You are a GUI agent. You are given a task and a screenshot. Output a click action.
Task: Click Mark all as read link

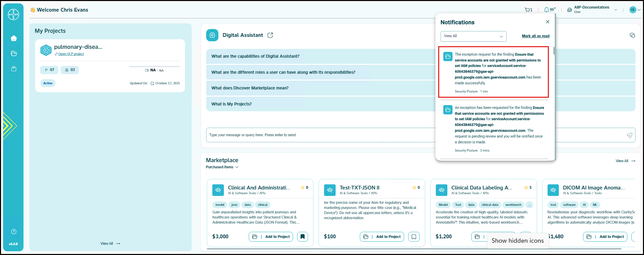pyautogui.click(x=535, y=36)
